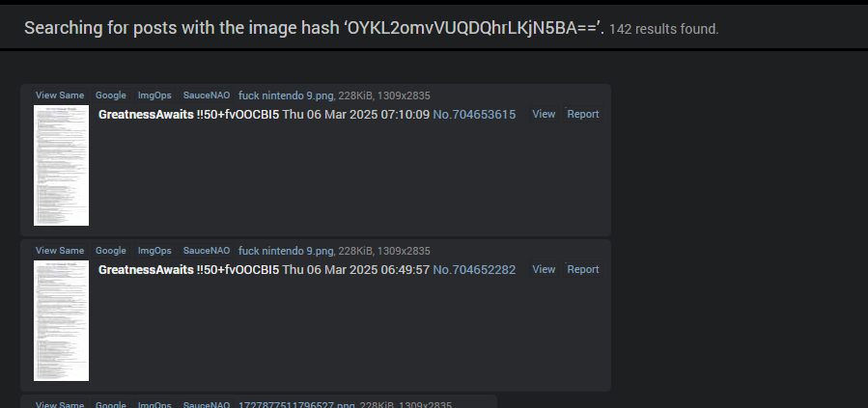Click SauceNAO on third post

(207, 404)
